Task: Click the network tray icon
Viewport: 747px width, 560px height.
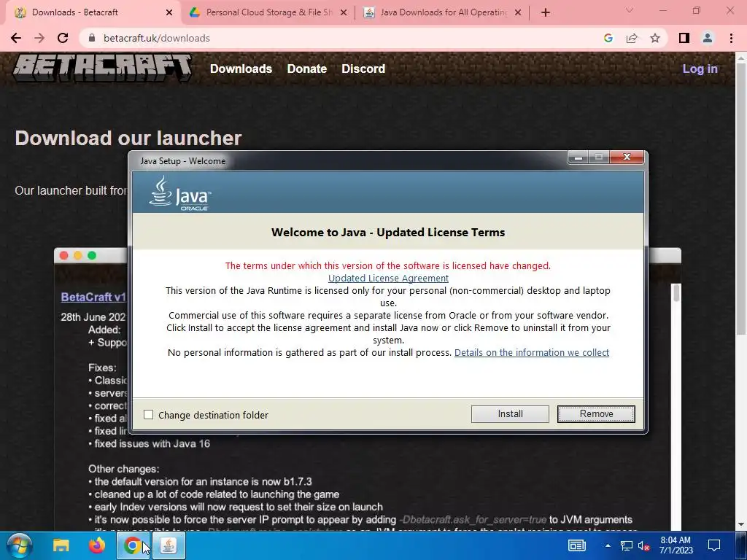Action: (627, 545)
